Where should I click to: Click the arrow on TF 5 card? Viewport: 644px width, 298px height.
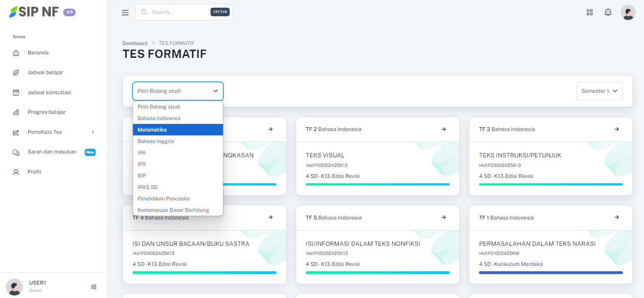pyautogui.click(x=444, y=217)
